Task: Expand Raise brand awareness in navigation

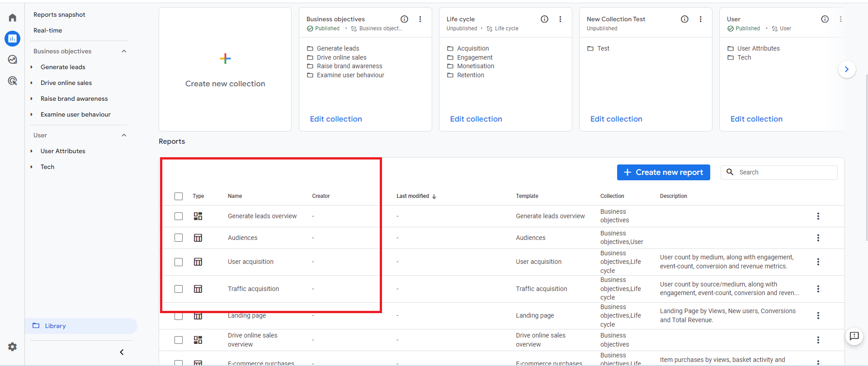Action: click(x=32, y=99)
